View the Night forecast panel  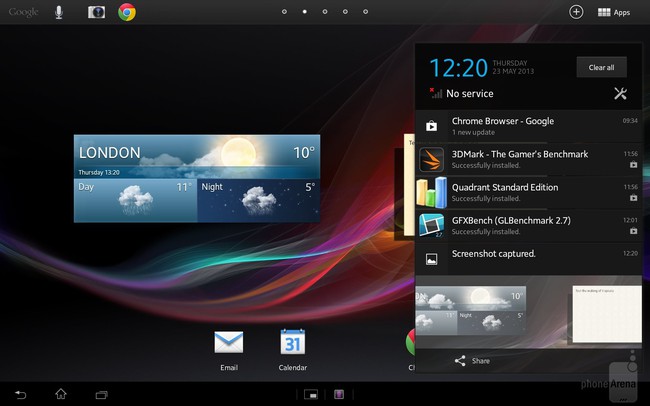[x=259, y=200]
